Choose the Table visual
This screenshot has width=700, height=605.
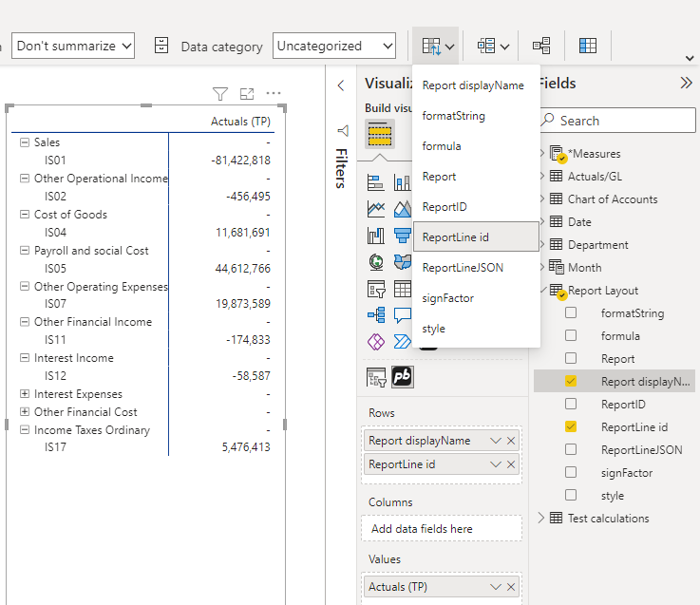[402, 289]
